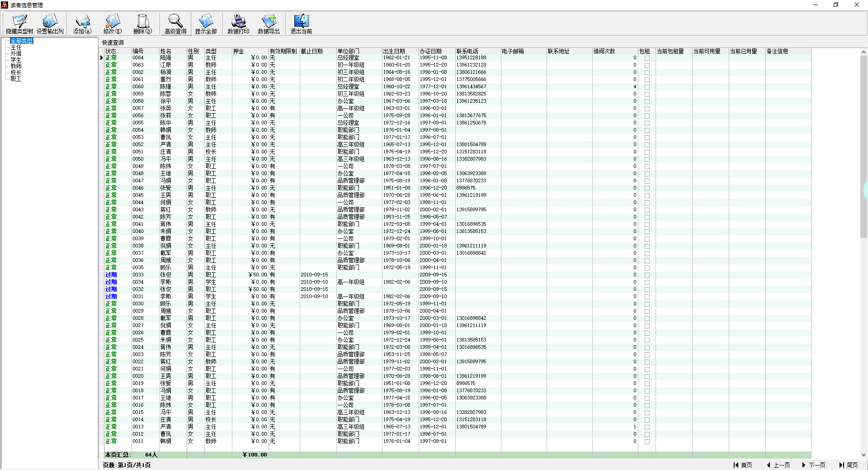868x470 pixels.
Task: Click the 押金 column header
Action: pyautogui.click(x=250, y=51)
